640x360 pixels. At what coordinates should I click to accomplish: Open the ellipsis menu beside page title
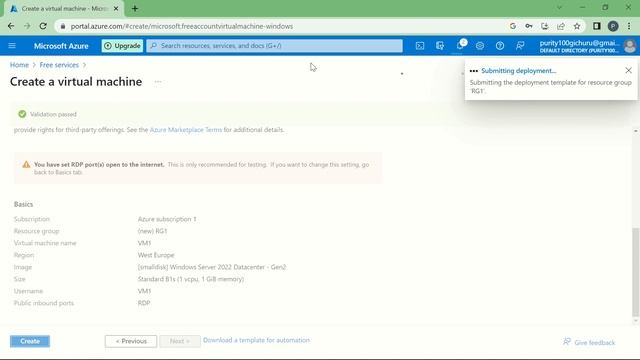pyautogui.click(x=158, y=82)
